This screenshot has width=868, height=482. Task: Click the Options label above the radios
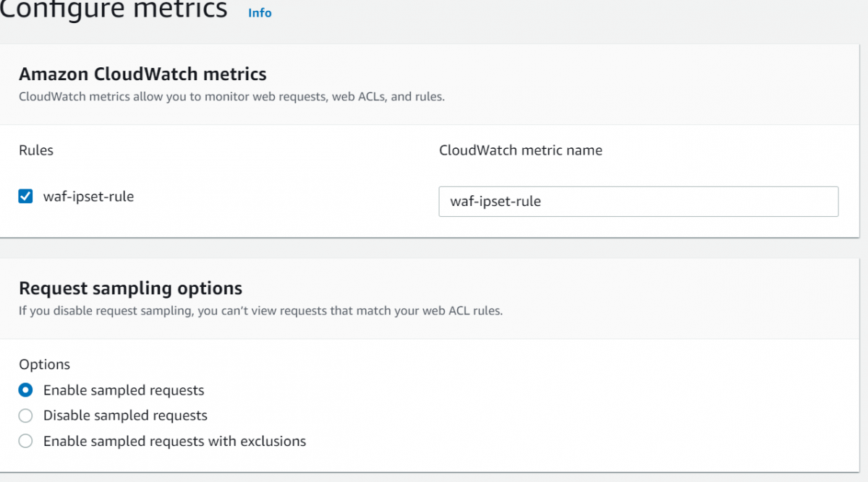[x=44, y=364]
